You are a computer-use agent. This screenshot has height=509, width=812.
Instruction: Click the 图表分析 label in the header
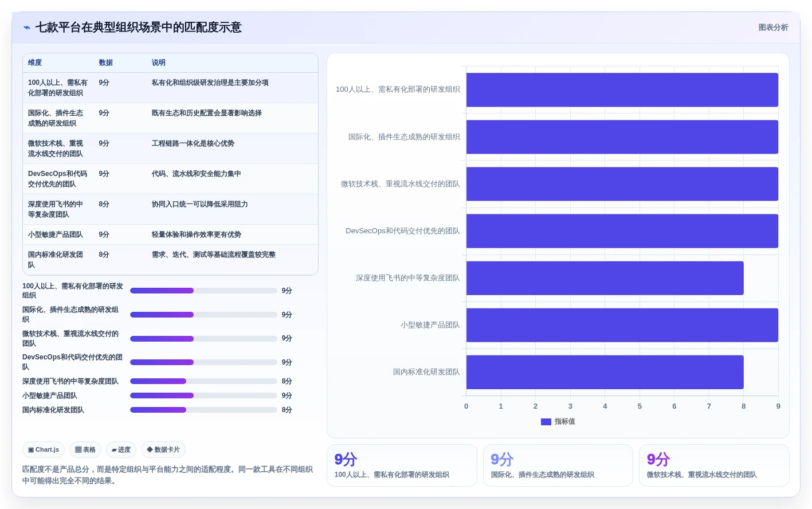(x=773, y=28)
